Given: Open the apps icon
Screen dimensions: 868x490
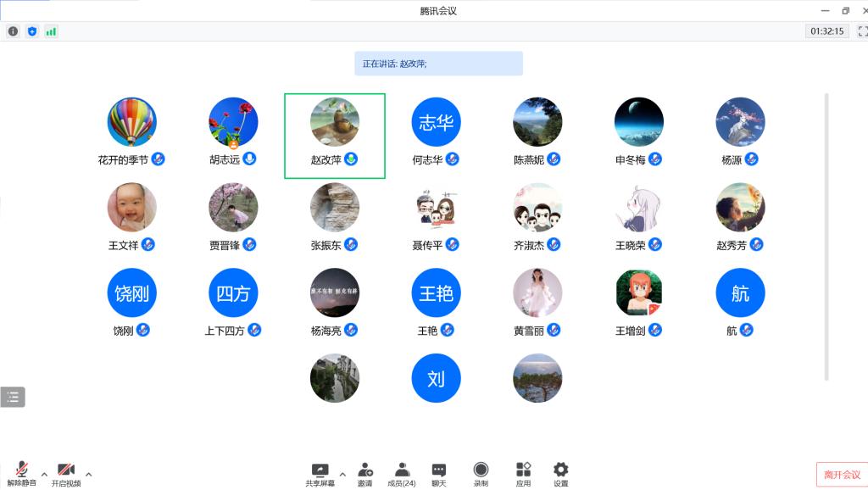Looking at the screenshot, I should (523, 475).
